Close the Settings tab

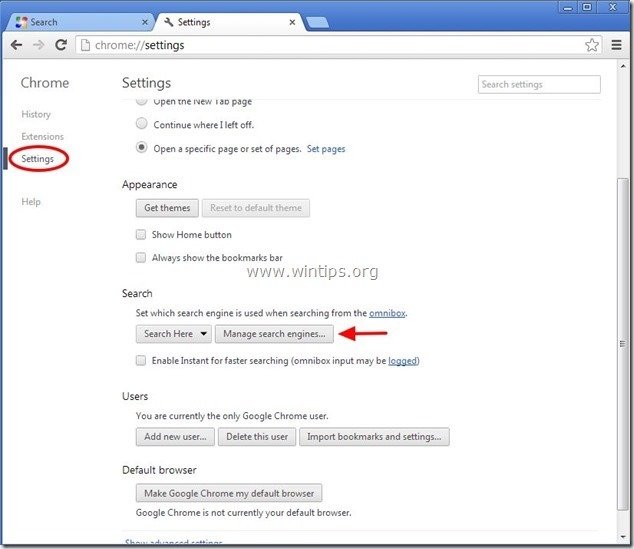tap(292, 21)
